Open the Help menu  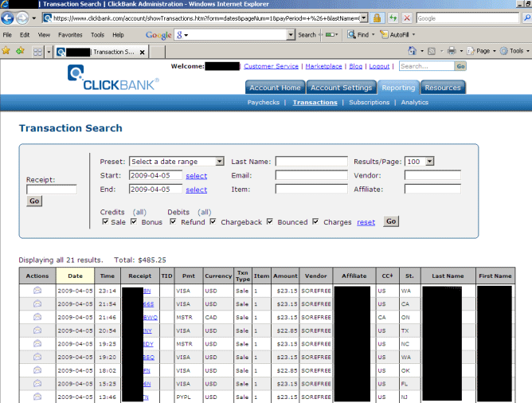point(118,34)
